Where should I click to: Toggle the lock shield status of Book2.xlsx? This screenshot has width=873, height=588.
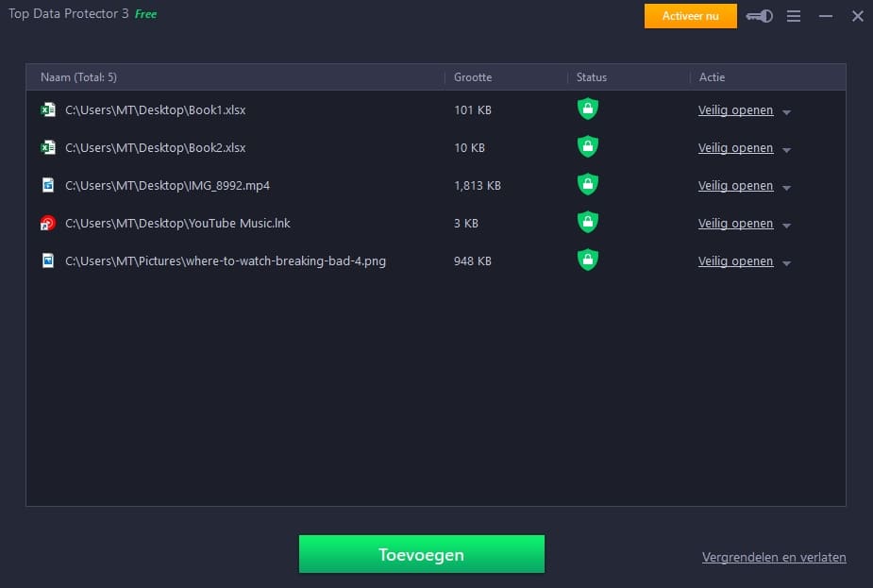point(587,146)
